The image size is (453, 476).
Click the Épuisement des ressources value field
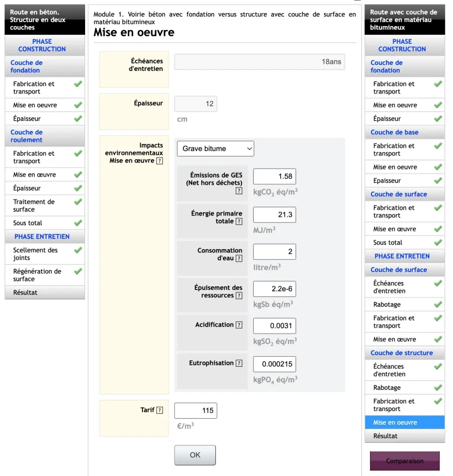[x=274, y=289]
